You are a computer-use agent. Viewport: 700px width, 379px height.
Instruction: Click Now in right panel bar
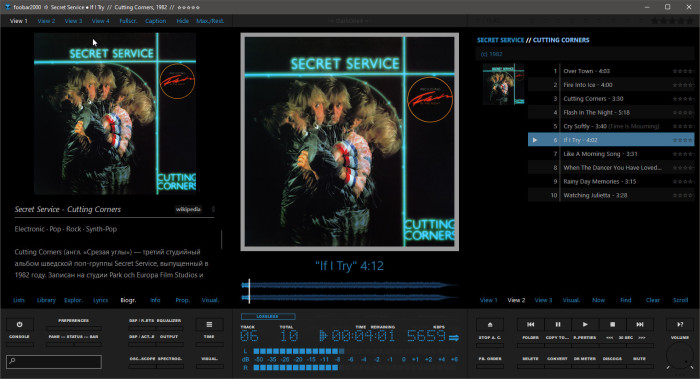click(x=598, y=300)
